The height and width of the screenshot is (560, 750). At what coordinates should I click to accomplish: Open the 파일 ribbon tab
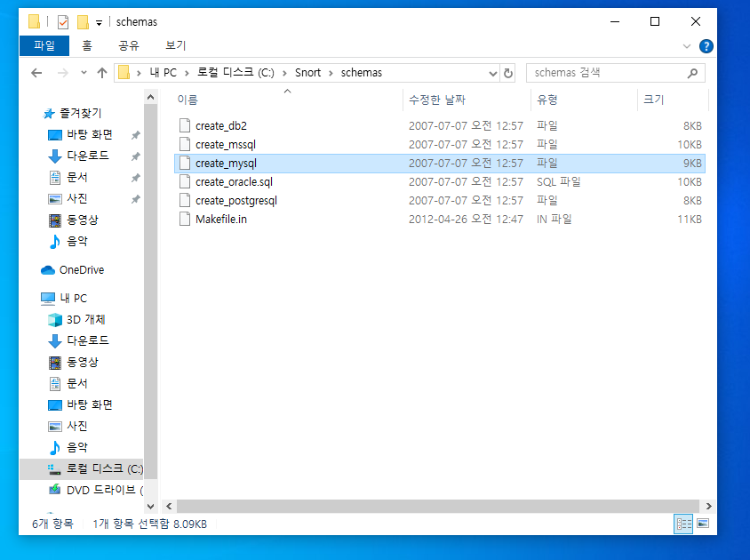[x=44, y=45]
